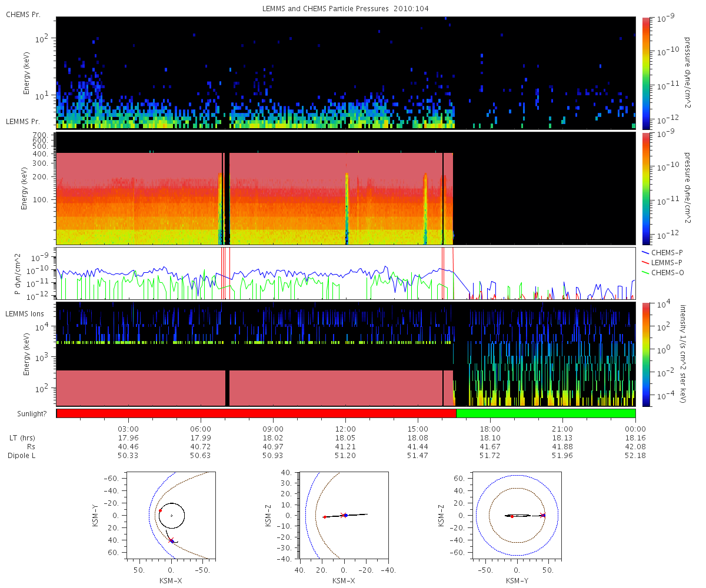Click the "Sunlight?" row label

coord(29,414)
